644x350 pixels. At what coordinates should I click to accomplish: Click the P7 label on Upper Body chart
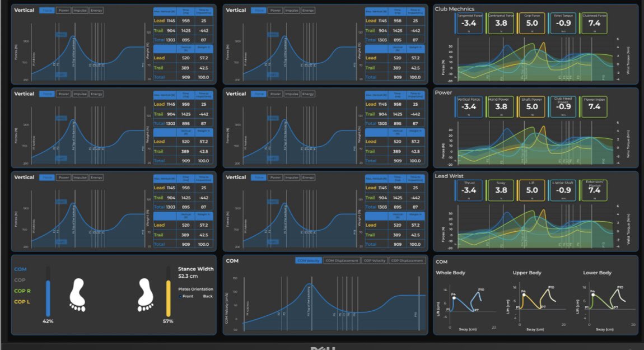543,307
